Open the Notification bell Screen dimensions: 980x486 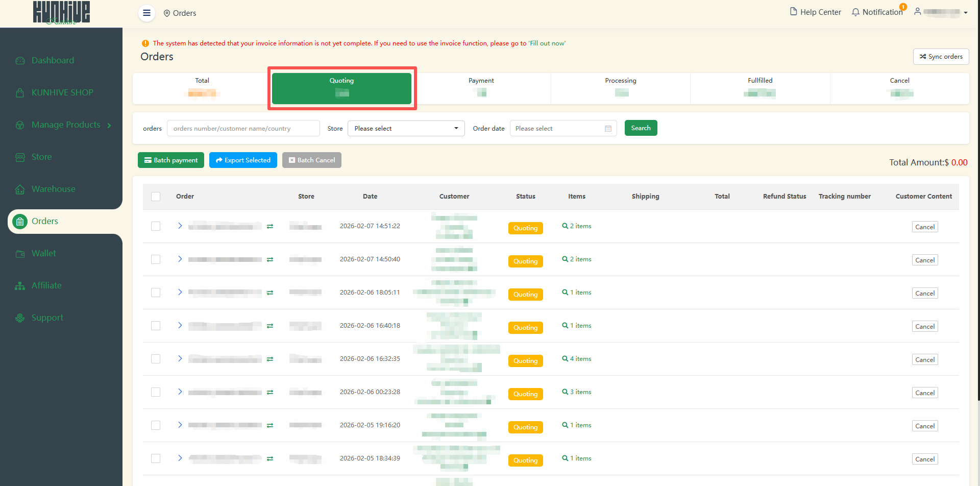click(x=855, y=12)
